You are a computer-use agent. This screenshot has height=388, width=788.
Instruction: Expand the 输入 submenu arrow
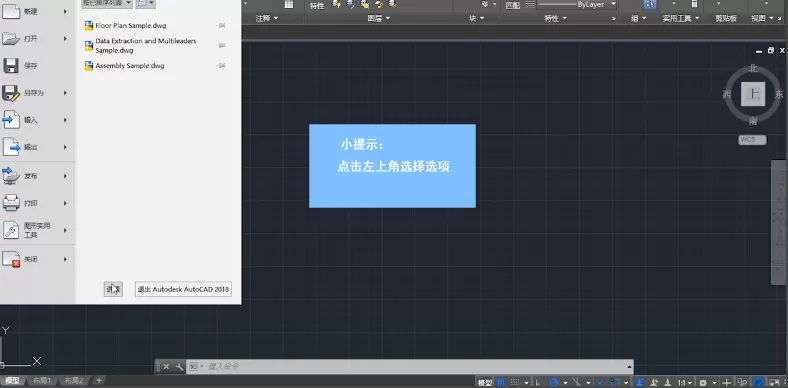[x=65, y=120]
